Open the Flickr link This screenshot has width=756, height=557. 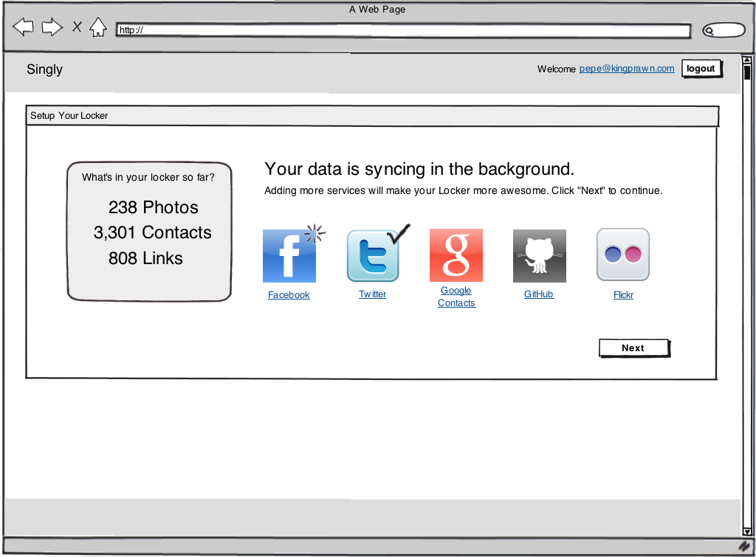623,295
